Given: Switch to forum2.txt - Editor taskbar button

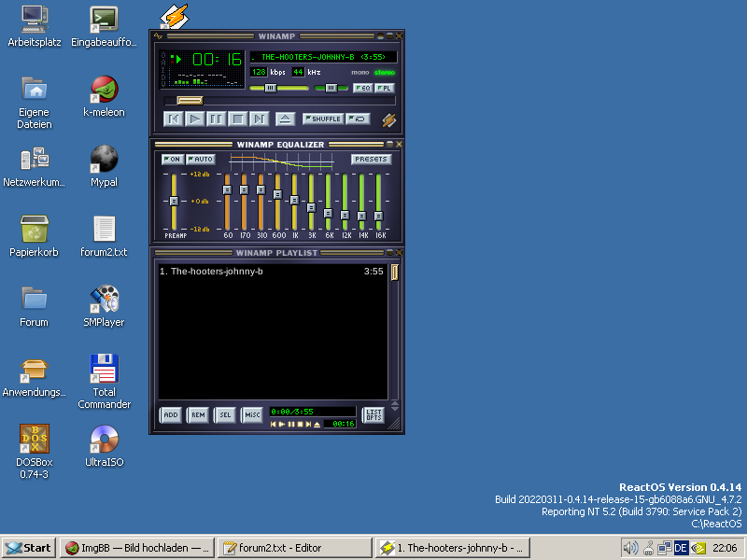Looking at the screenshot, I should point(295,548).
